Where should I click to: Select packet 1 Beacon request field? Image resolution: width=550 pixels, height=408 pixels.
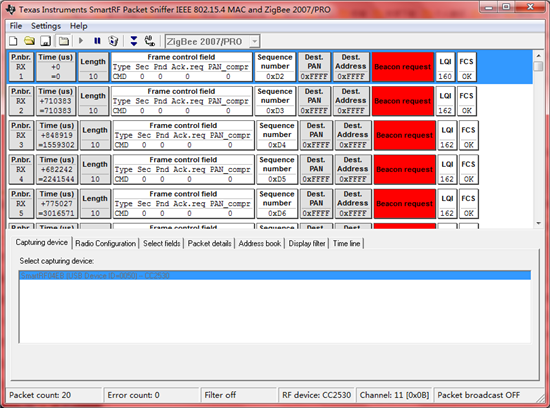pyautogui.click(x=403, y=67)
